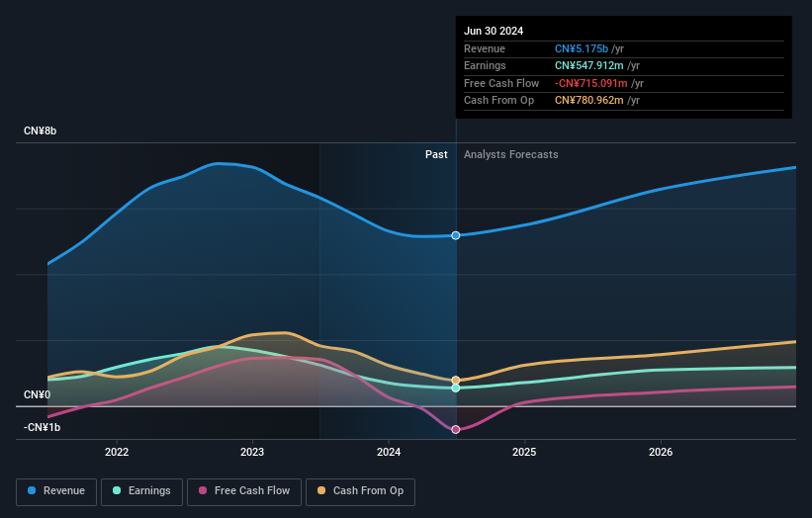Click the CN¥547.912m earnings value

[588, 65]
